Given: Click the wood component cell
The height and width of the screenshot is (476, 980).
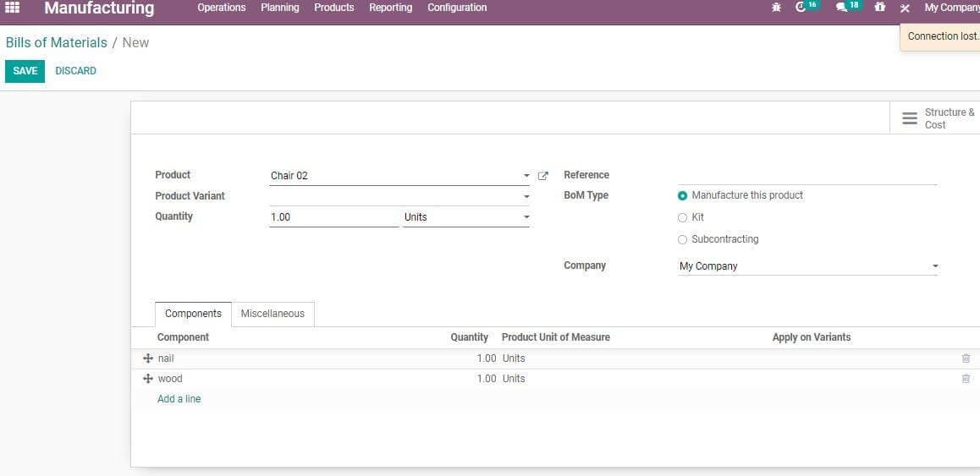Looking at the screenshot, I should coord(170,379).
